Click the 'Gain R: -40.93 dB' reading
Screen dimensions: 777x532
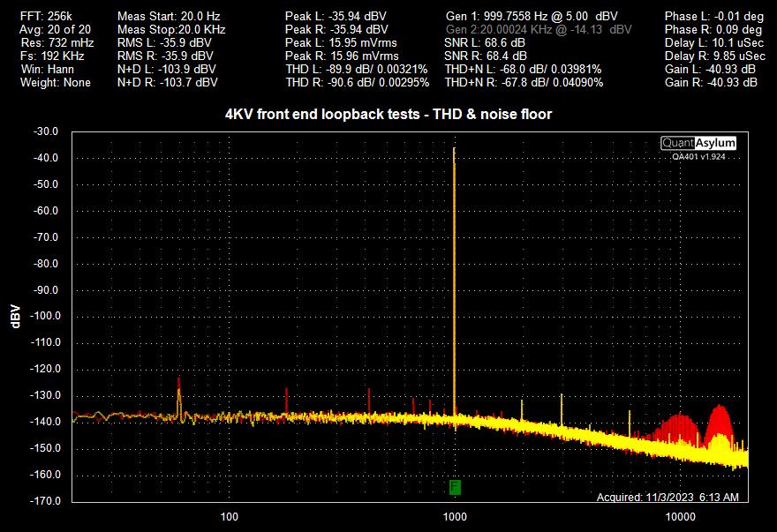coord(711,83)
